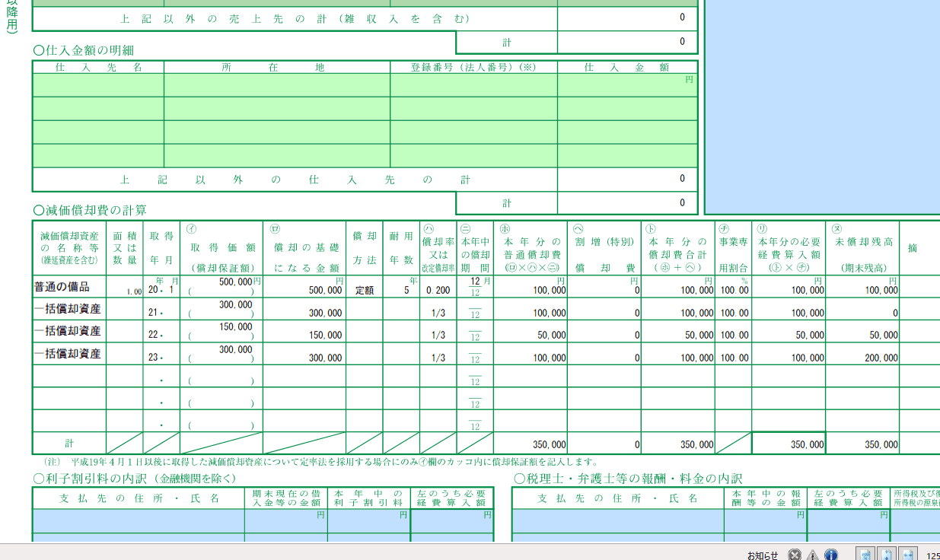The image size is (940, 560).
Task: Select the 普通の備品 asset name cell
Action: coord(69,286)
